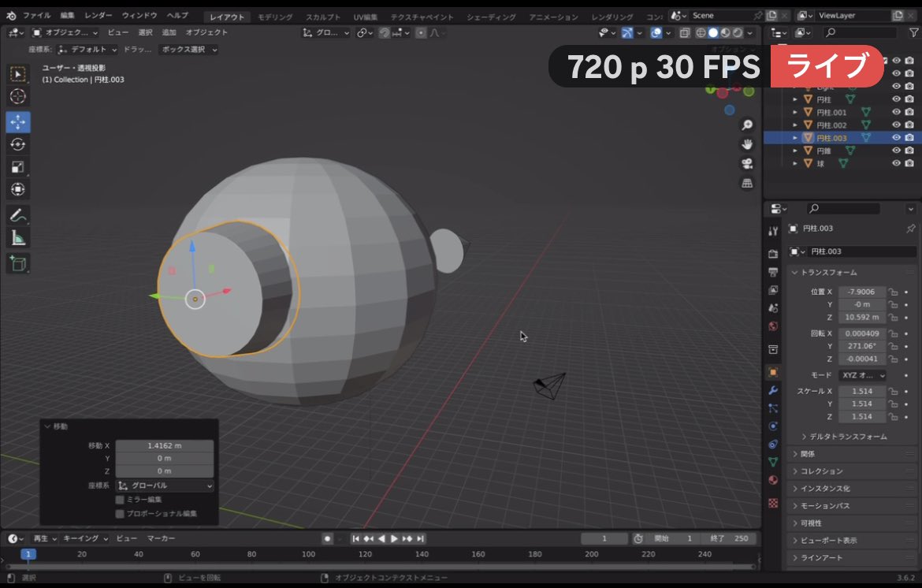Open the Object Data mesh tab

point(773,462)
